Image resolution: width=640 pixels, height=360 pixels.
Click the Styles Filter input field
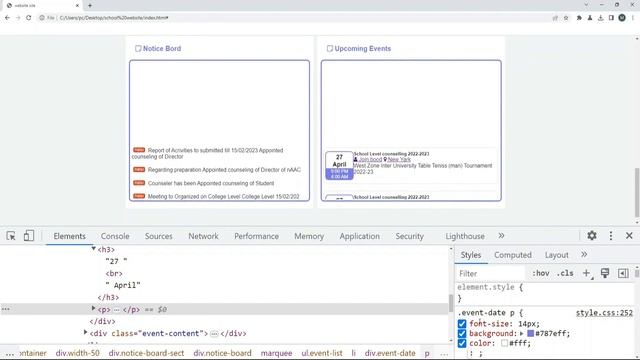490,273
